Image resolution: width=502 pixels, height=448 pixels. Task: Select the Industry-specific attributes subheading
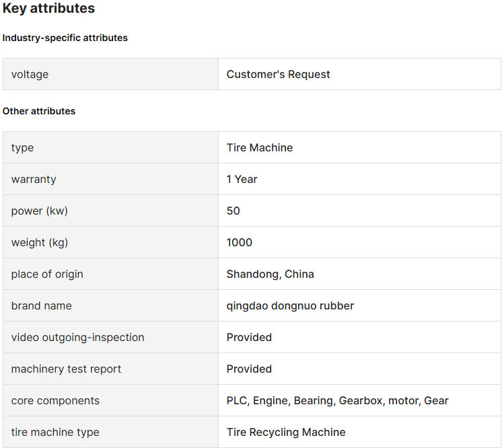65,38
